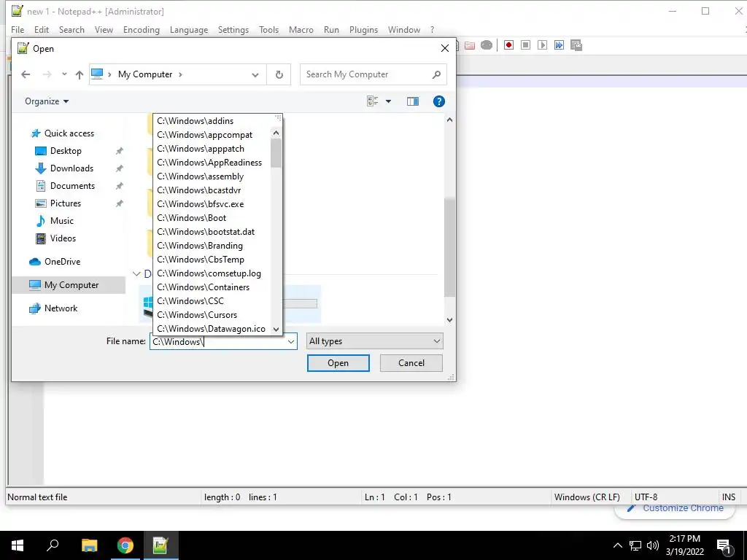Viewport: 747px width, 560px height.
Task: Click the macro playback icon
Action: (542, 45)
